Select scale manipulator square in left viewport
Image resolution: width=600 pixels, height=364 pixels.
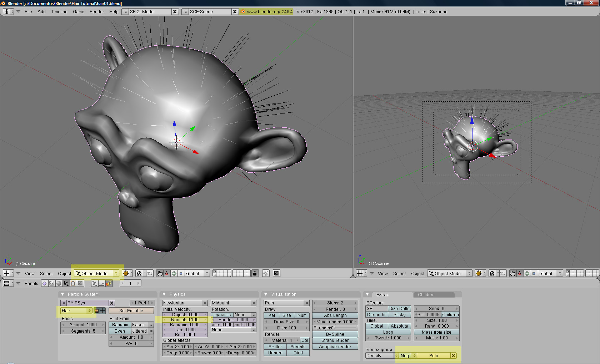coord(181,273)
